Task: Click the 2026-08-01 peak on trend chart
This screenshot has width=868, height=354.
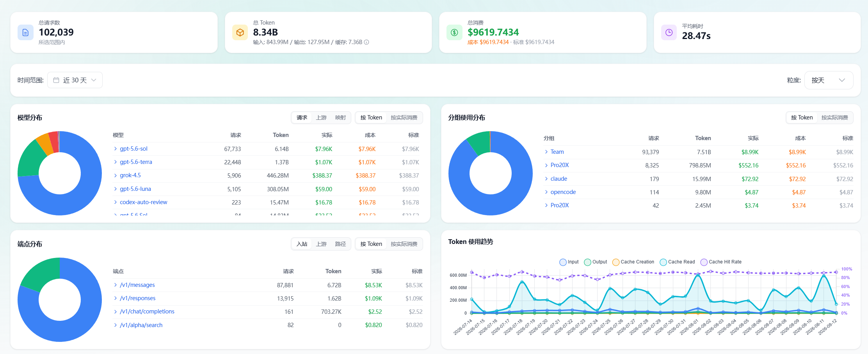Action: pyautogui.click(x=698, y=275)
